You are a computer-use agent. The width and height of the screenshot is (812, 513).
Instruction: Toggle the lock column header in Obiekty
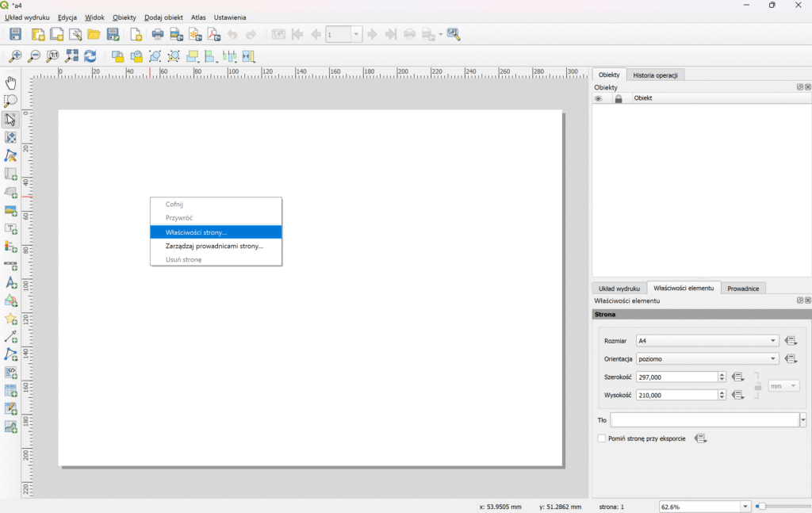pos(619,98)
